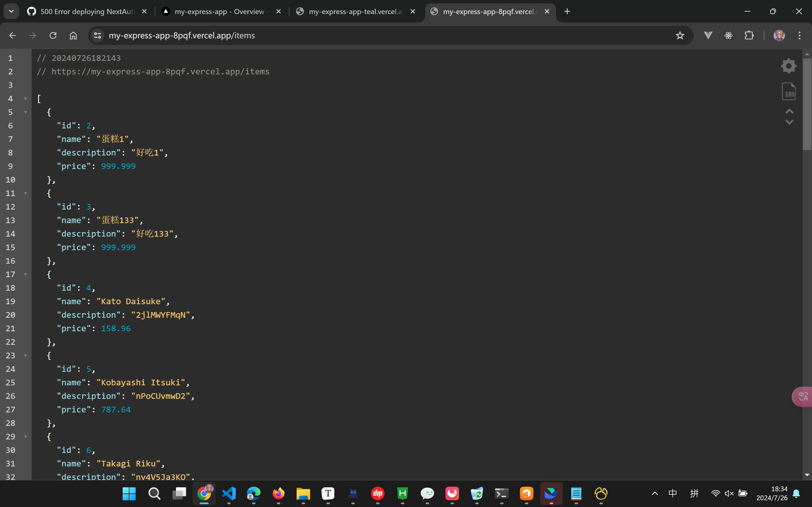Switch to my-express-app Overview tab

tap(219, 12)
